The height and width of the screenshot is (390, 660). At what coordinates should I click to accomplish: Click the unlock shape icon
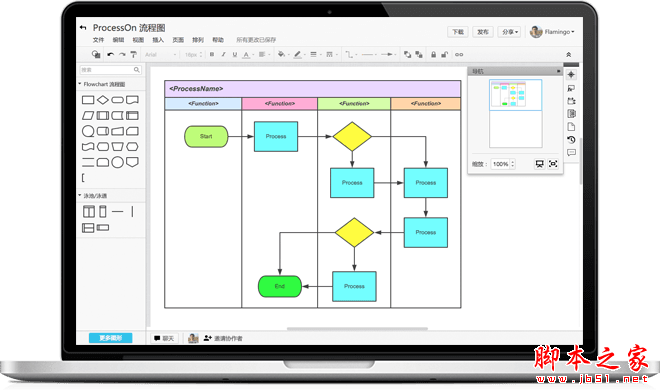(x=444, y=54)
